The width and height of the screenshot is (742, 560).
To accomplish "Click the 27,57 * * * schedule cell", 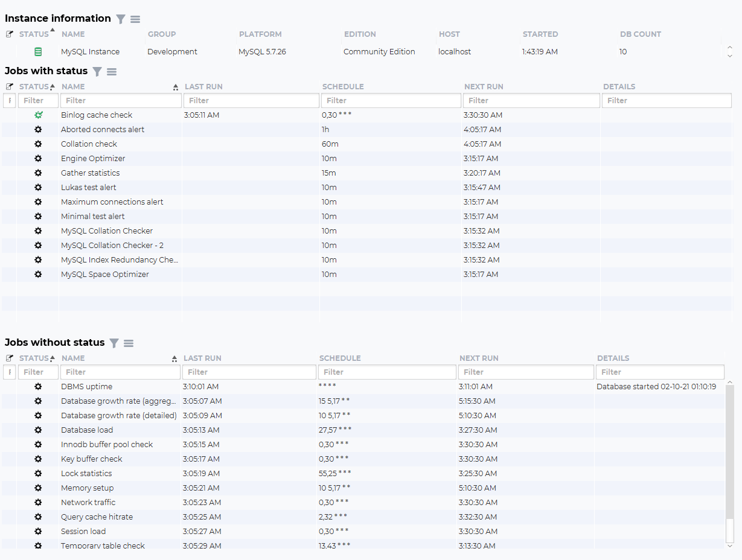I will pos(335,430).
